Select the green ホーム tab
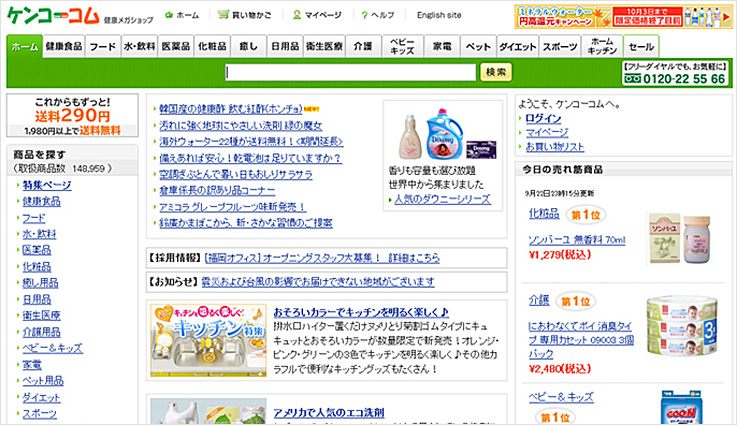 point(24,47)
